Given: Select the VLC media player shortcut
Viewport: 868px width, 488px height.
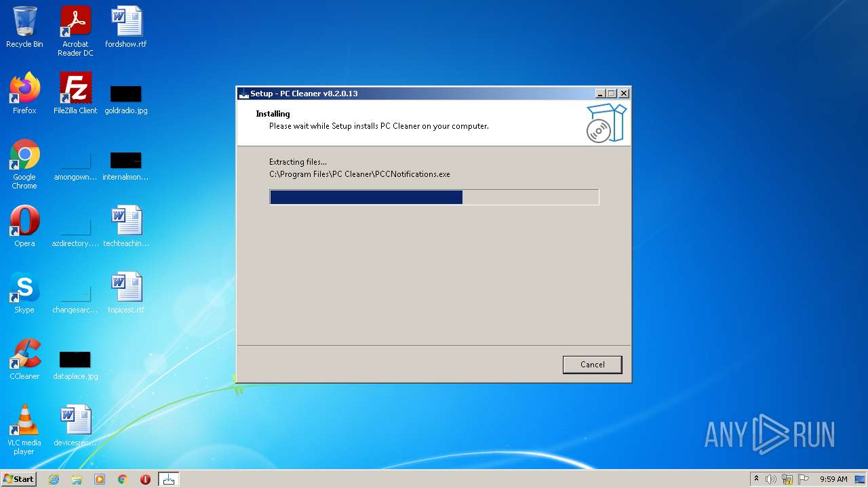Looking at the screenshot, I should (x=24, y=430).
